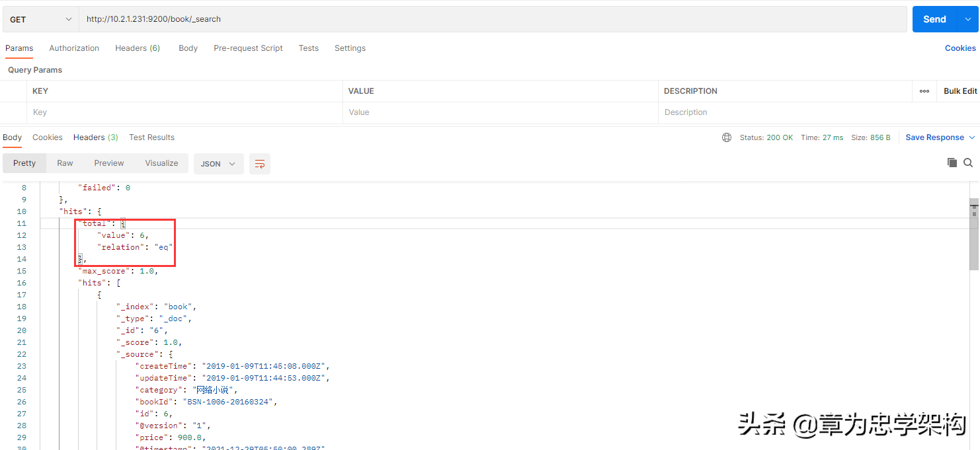Screen dimensions: 980x450
Task: Click the Send button
Action: [x=934, y=19]
